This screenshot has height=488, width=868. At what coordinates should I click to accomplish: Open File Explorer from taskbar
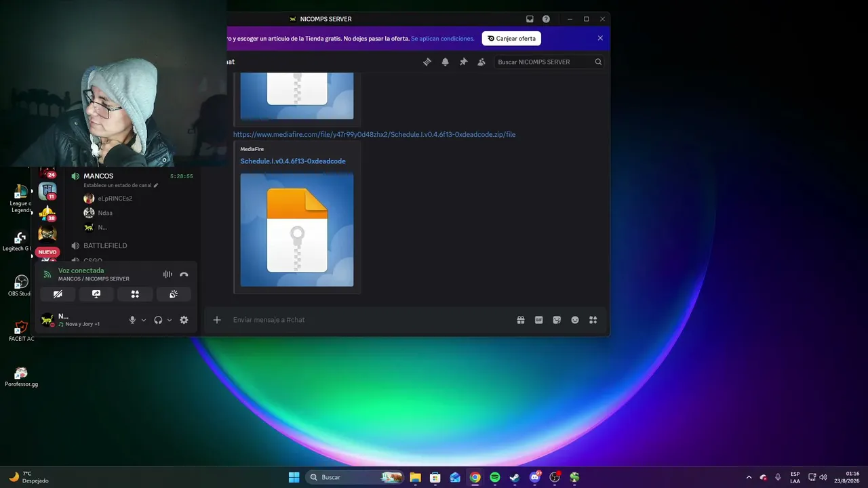[x=416, y=477]
